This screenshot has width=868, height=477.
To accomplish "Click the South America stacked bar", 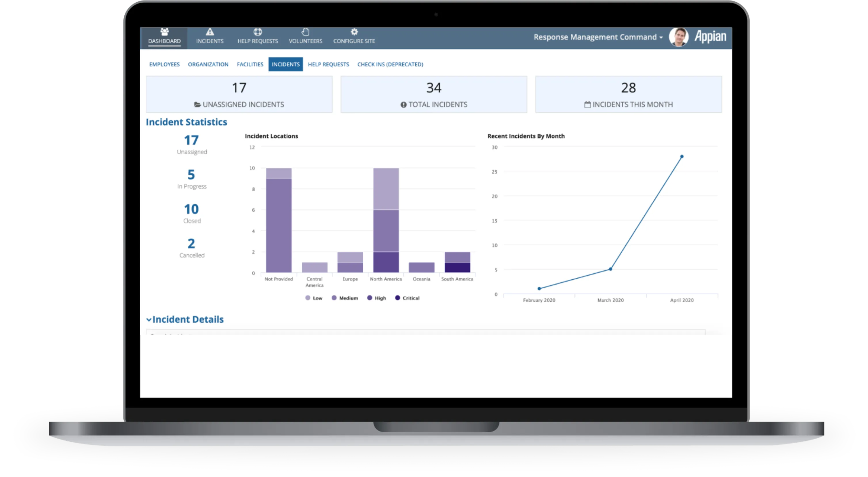I will tap(457, 262).
